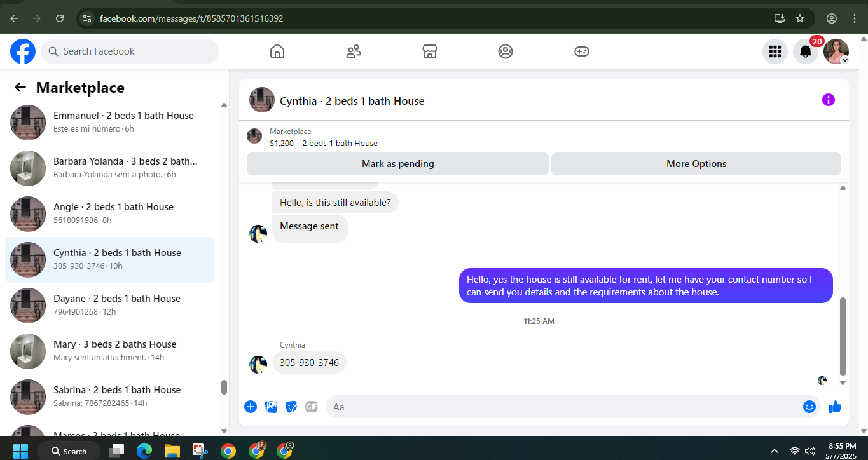Open Microsoft Edge from the taskbar
This screenshot has width=868, height=460.
tap(144, 451)
